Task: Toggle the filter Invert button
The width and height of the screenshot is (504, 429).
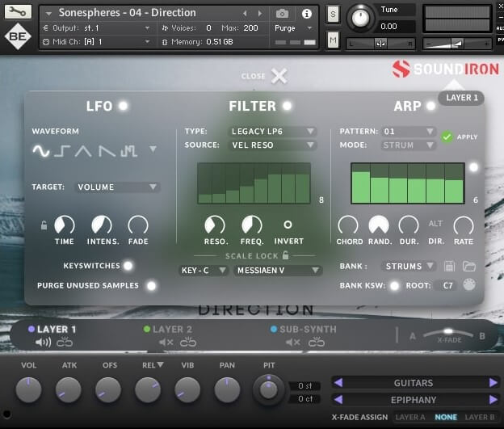Action: point(288,225)
